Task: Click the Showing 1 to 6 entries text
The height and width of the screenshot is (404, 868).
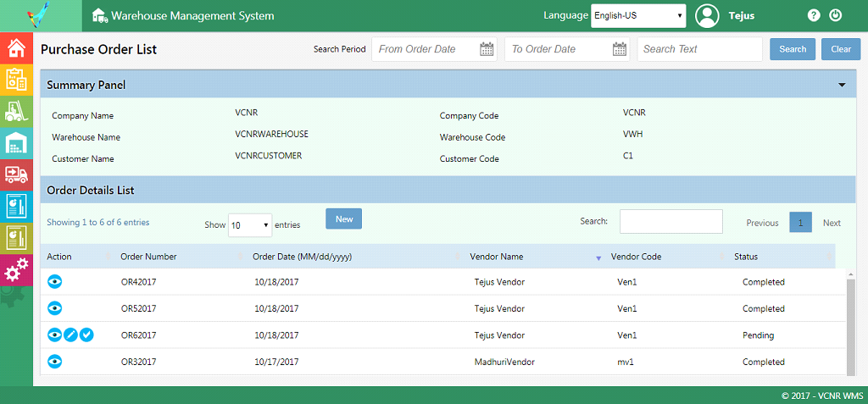Action: pos(98,222)
